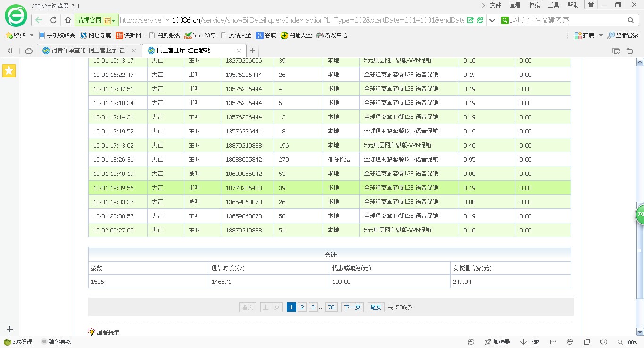Image resolution: width=644 pixels, height=348 pixels.
Task: Open the new tab plus button
Action: tap(253, 50)
